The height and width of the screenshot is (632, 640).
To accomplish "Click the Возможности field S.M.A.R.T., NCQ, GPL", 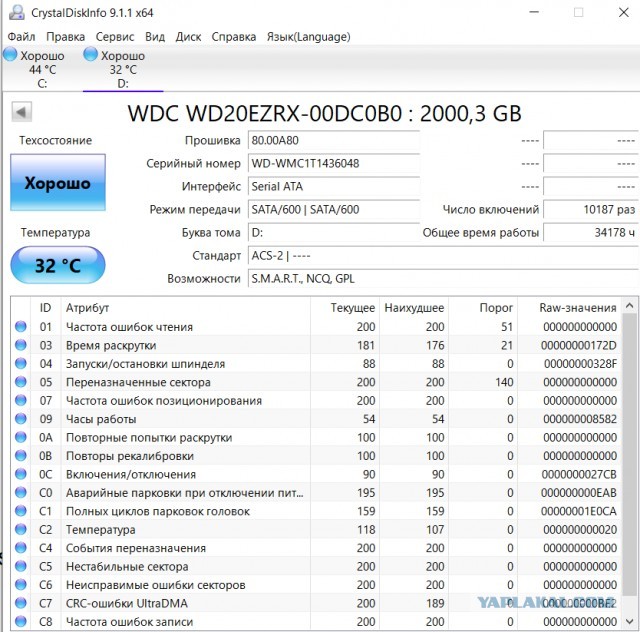I will tap(443, 279).
